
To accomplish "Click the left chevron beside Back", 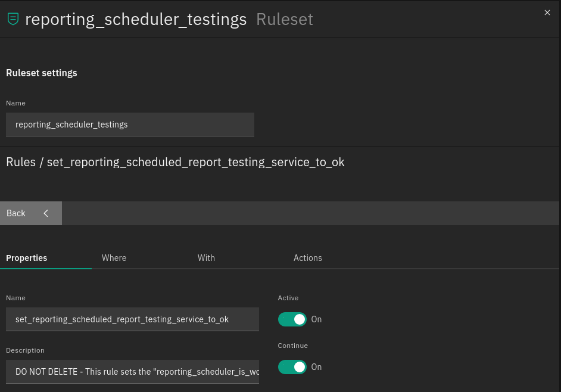I will click(x=46, y=213).
